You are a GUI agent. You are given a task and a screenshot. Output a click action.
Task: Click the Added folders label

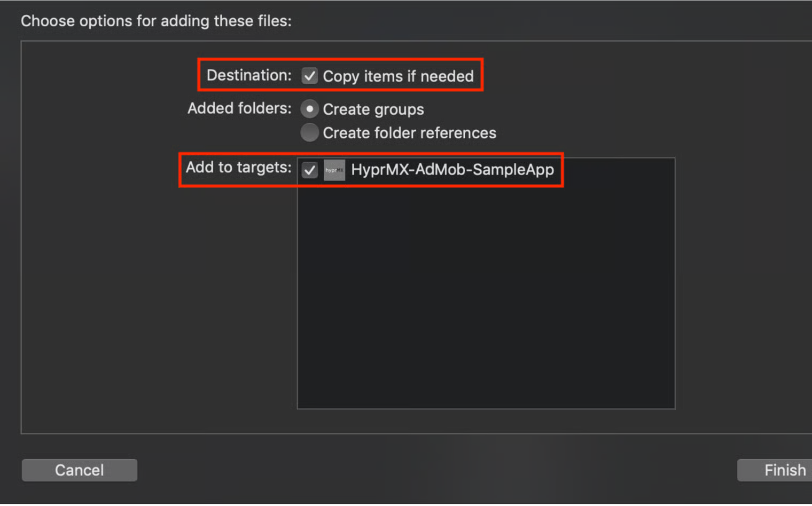[239, 108]
